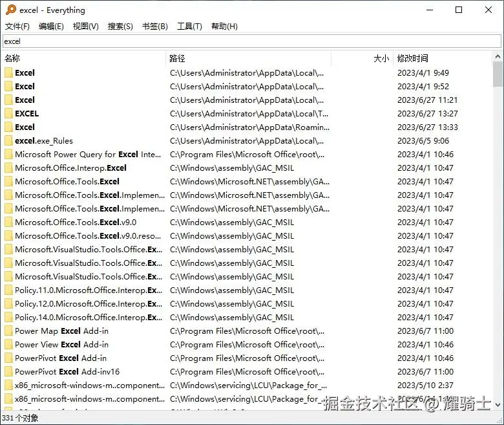Click the uppercase EXCEL folder name
504x425 pixels.
pos(26,114)
